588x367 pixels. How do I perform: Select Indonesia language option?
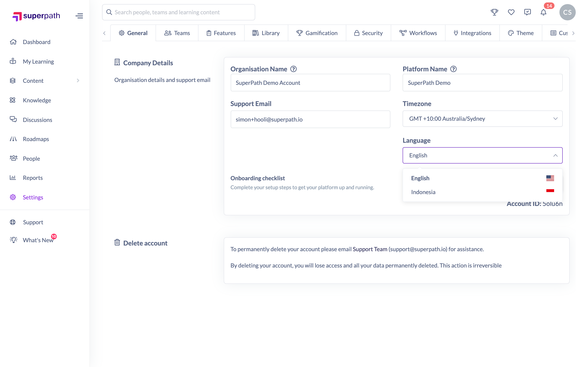tap(482, 192)
